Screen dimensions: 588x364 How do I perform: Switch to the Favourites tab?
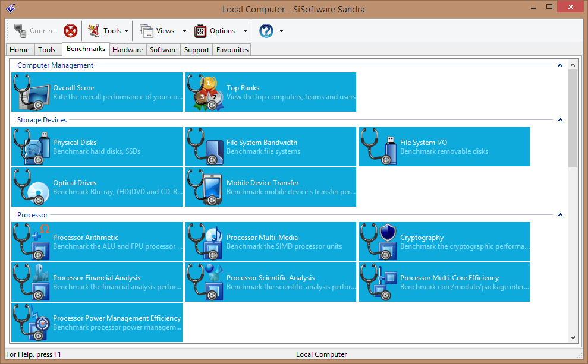[x=232, y=50]
